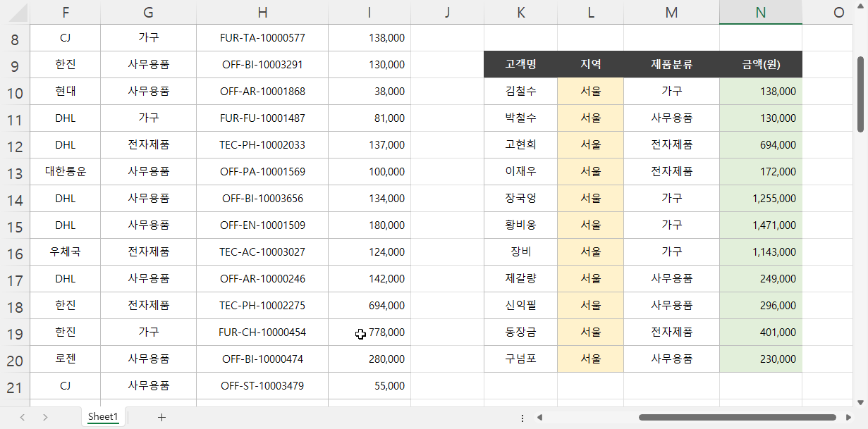Image resolution: width=868 pixels, height=429 pixels.
Task: Select the cell containing 구넘포
Action: [520, 359]
